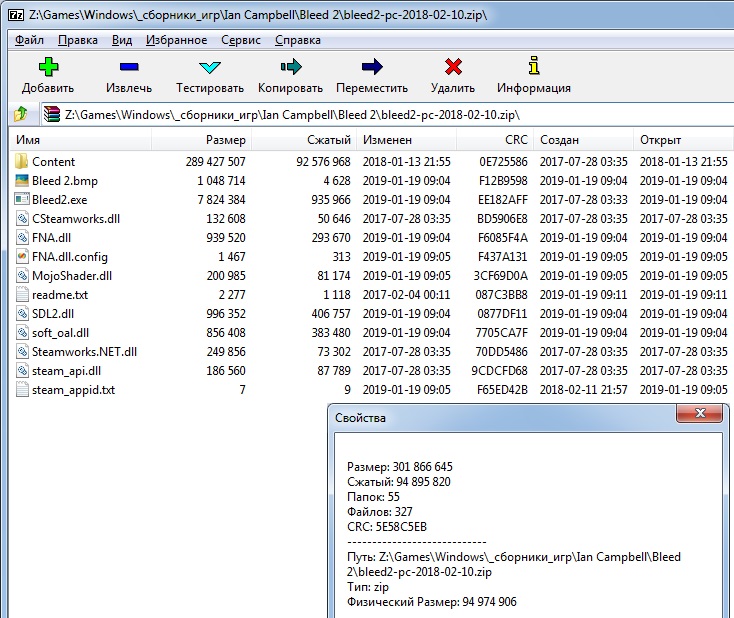This screenshot has width=734, height=618.
Task: Sort by the Размер column header
Action: tap(202, 140)
